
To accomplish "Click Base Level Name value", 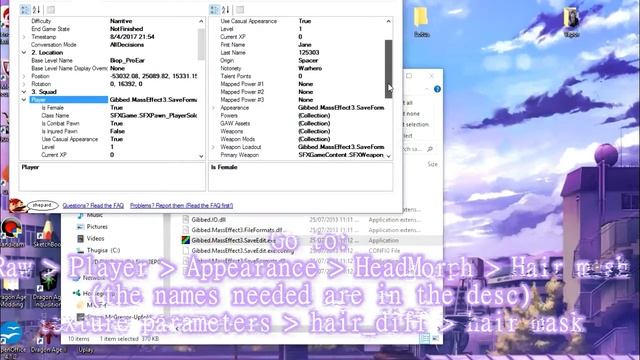I will 127,60.
